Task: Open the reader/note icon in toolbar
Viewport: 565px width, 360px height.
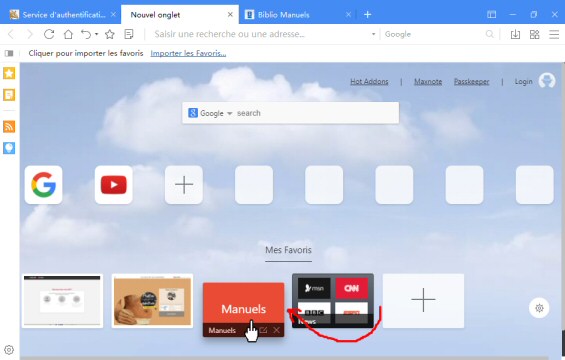Action: click(129, 34)
